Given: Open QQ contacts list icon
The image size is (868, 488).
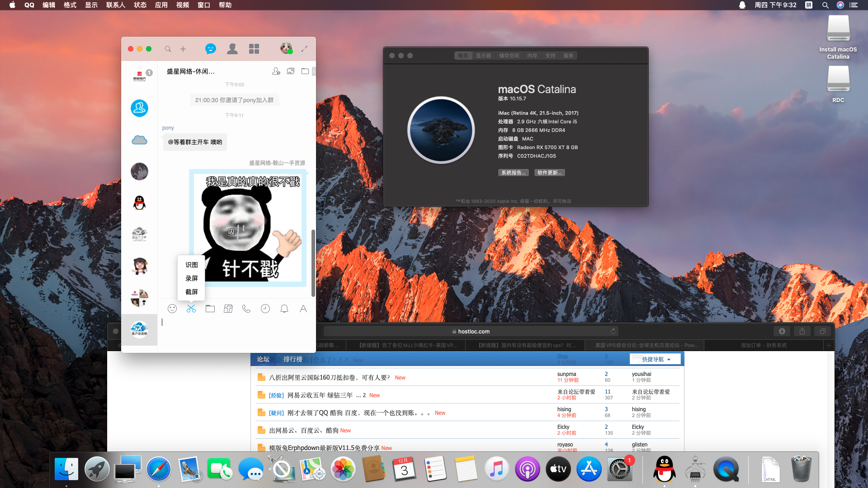Looking at the screenshot, I should click(232, 49).
